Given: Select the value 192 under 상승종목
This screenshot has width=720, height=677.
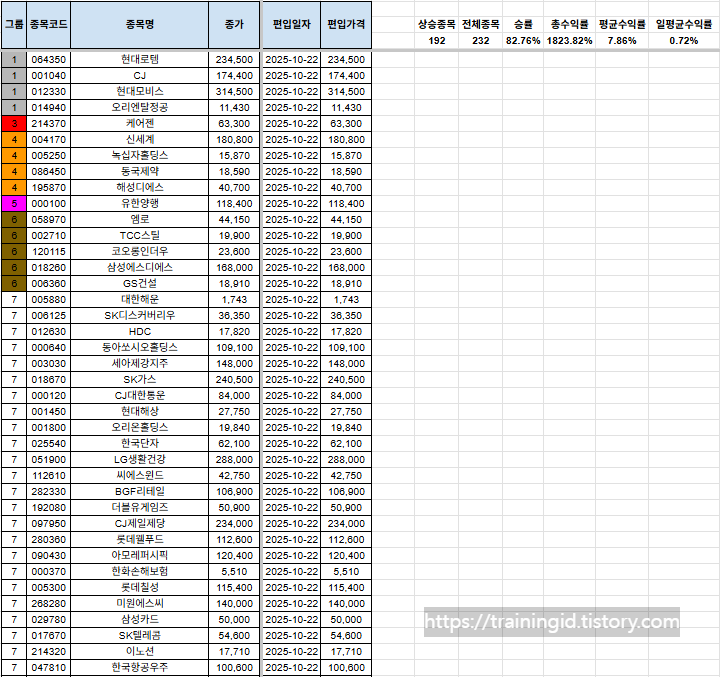Looking at the screenshot, I should click(437, 41).
